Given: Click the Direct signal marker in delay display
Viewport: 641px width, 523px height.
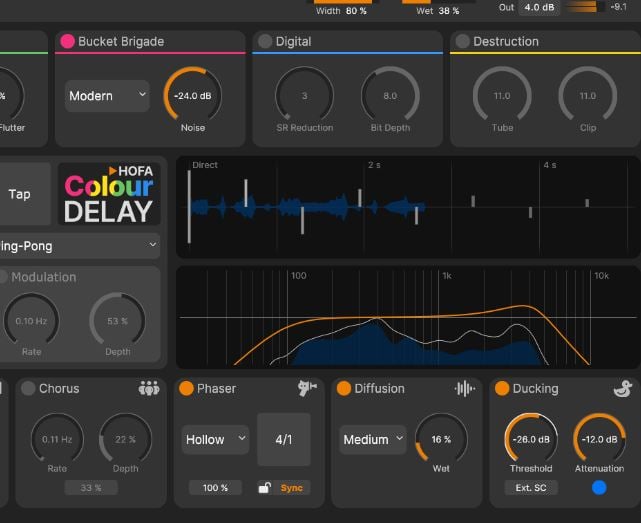Looking at the screenshot, I should (189, 207).
